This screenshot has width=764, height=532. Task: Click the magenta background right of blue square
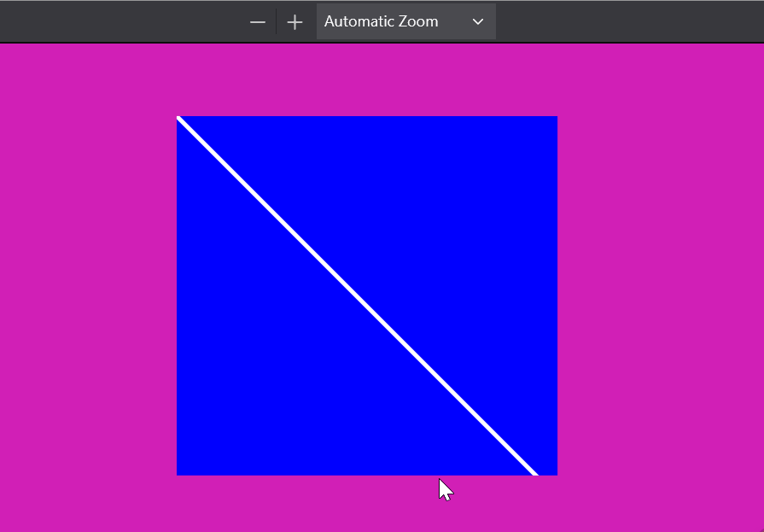click(x=660, y=293)
